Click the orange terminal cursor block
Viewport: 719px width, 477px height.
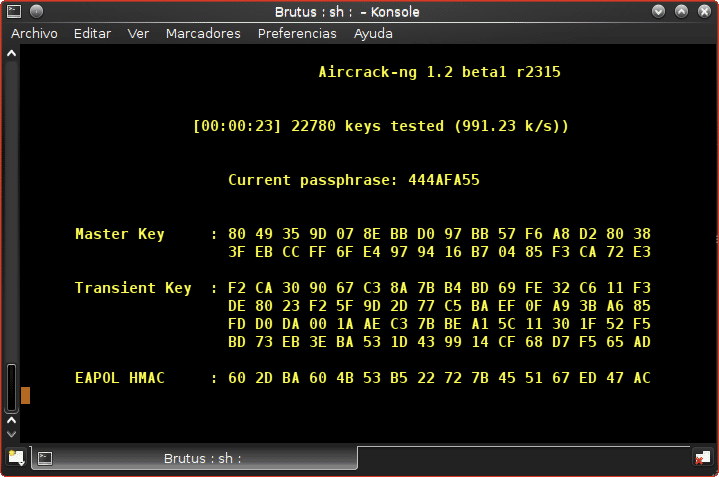click(26, 396)
